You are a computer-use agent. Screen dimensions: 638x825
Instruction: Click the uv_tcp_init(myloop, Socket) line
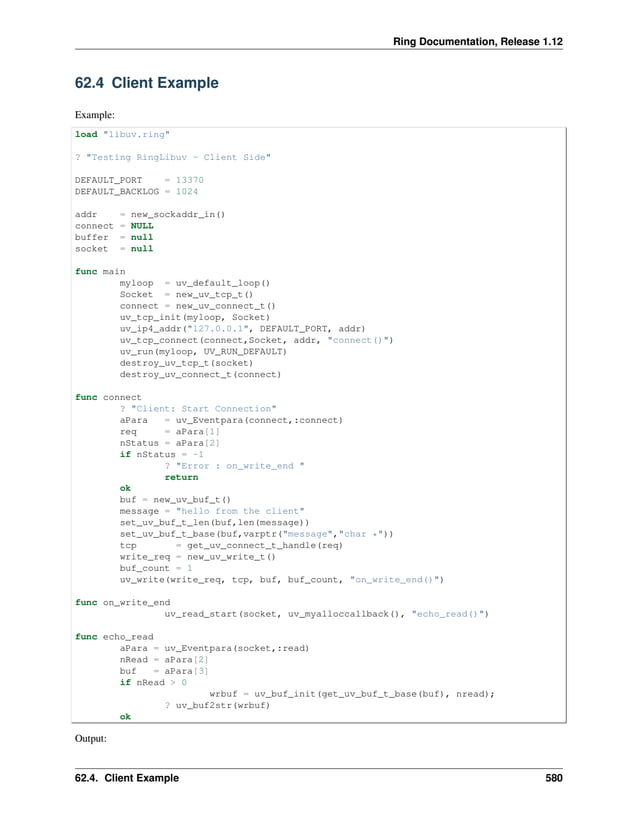[x=195, y=317]
